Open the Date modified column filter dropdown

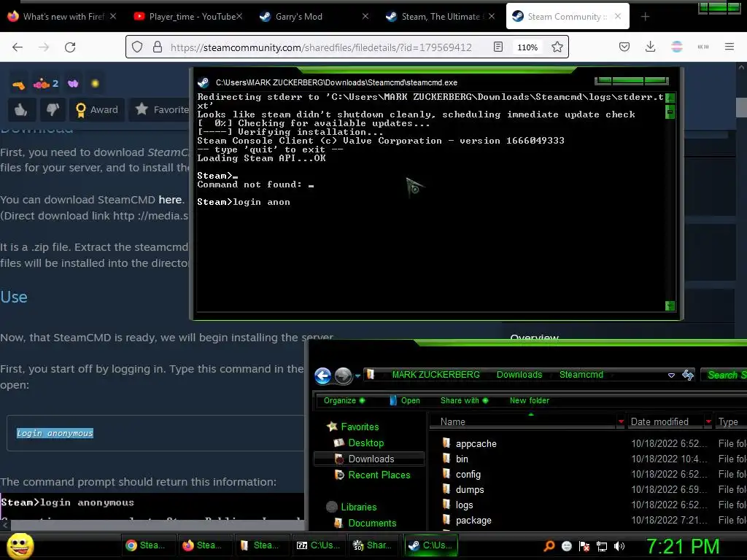tap(708, 421)
